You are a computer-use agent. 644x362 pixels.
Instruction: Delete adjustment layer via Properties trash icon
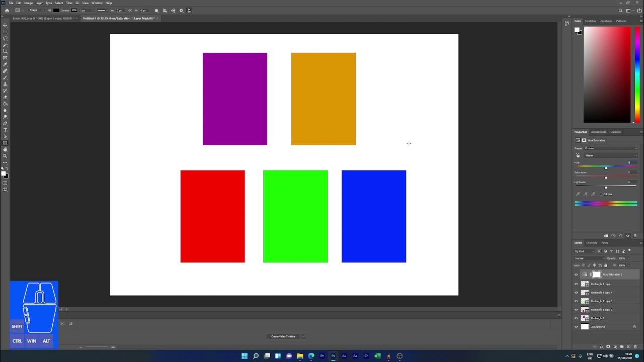(x=635, y=236)
